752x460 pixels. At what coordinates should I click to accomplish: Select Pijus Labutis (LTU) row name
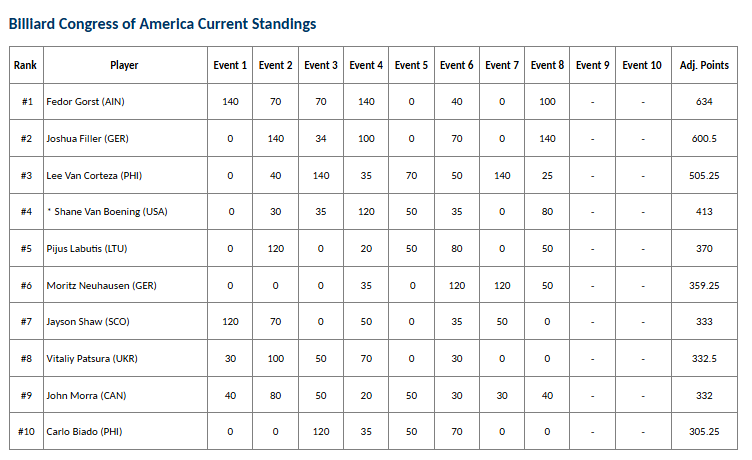coord(87,248)
